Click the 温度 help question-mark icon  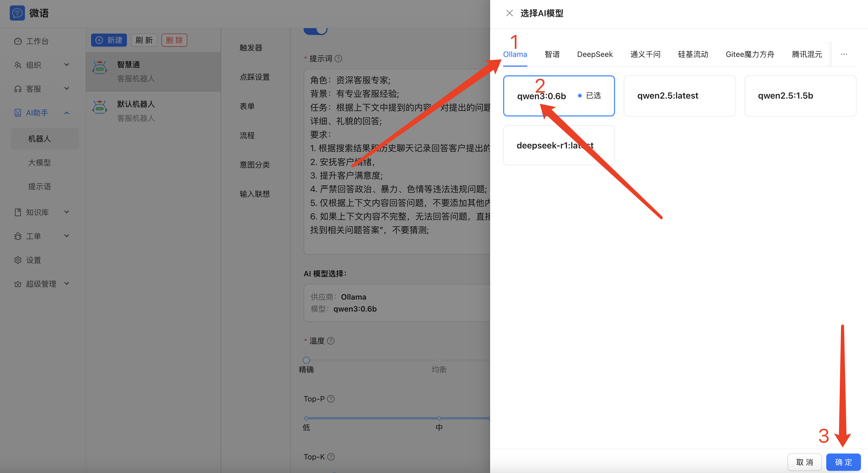[x=330, y=341]
